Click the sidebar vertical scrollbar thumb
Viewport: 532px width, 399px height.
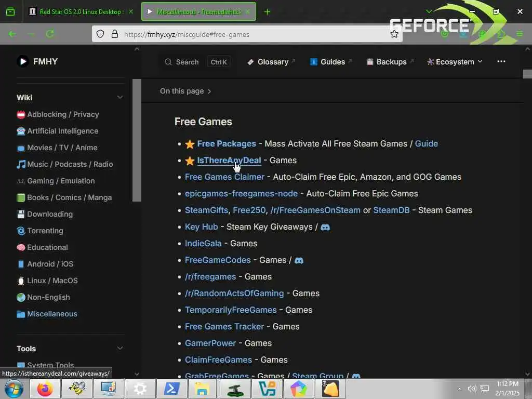[137, 140]
